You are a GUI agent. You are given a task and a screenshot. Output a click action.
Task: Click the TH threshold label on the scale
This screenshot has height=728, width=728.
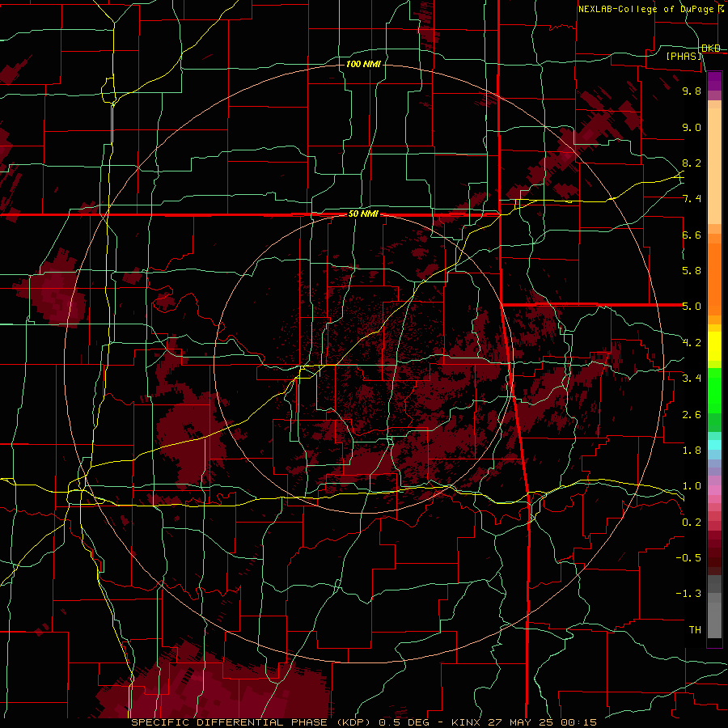click(x=695, y=630)
